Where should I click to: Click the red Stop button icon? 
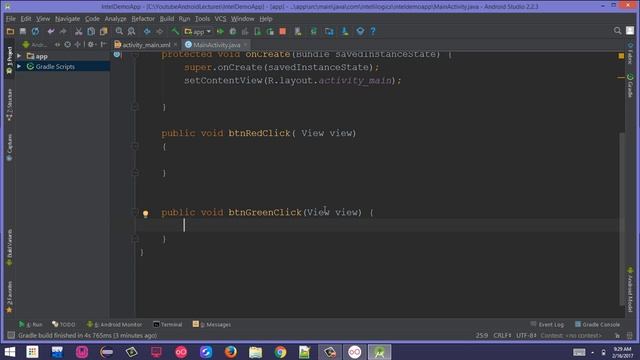pos(282,31)
